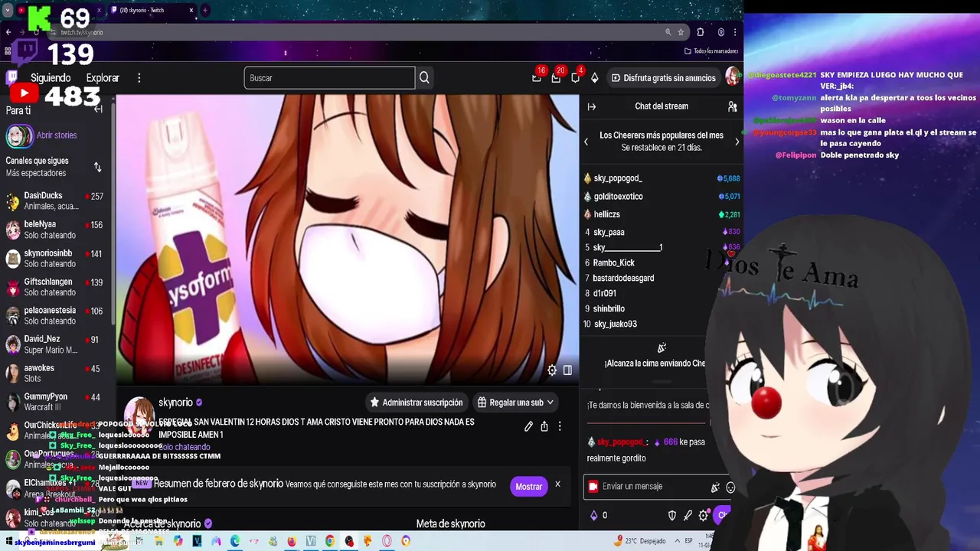Open the three-dot menu beside Explorar

tap(139, 78)
